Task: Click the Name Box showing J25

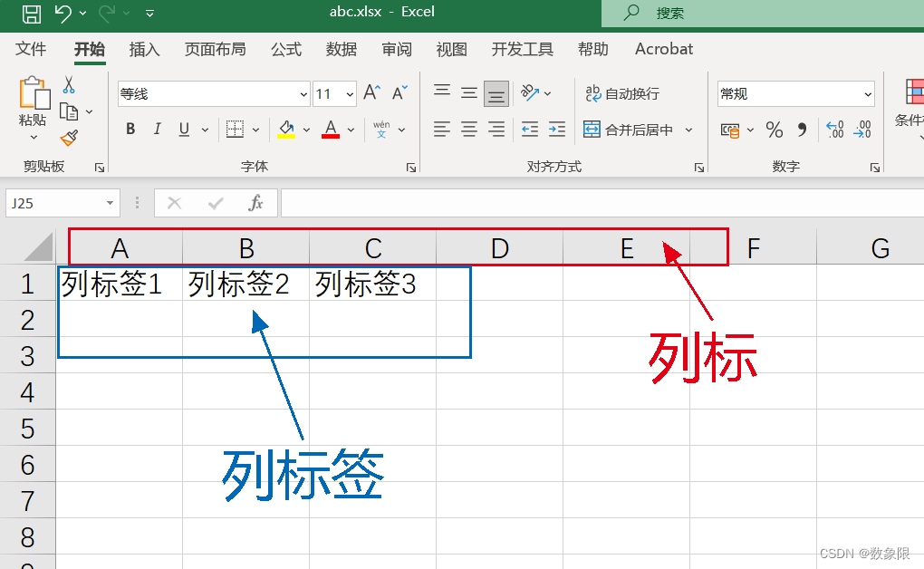Action: pyautogui.click(x=63, y=204)
